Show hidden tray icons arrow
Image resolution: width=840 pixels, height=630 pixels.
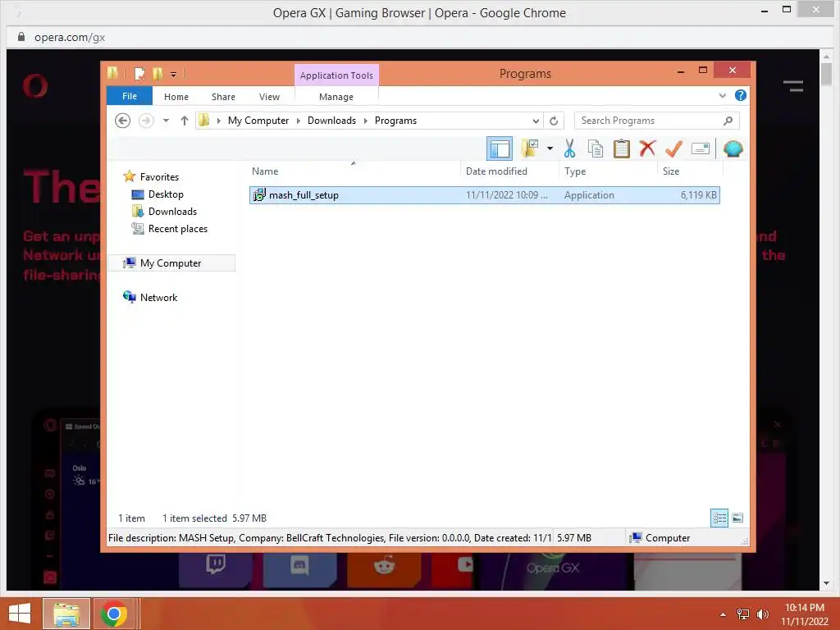point(723,614)
